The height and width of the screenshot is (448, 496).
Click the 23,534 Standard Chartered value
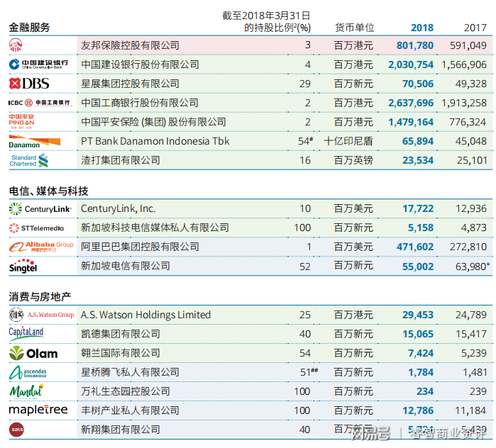click(x=418, y=160)
